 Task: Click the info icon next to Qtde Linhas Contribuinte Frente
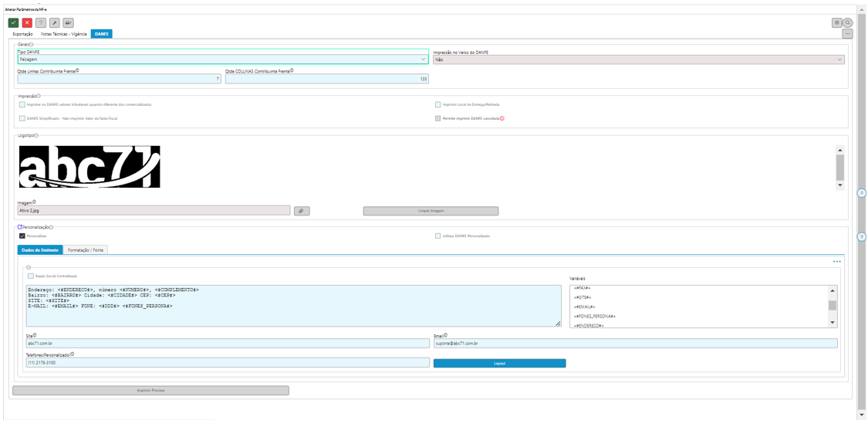click(x=77, y=70)
